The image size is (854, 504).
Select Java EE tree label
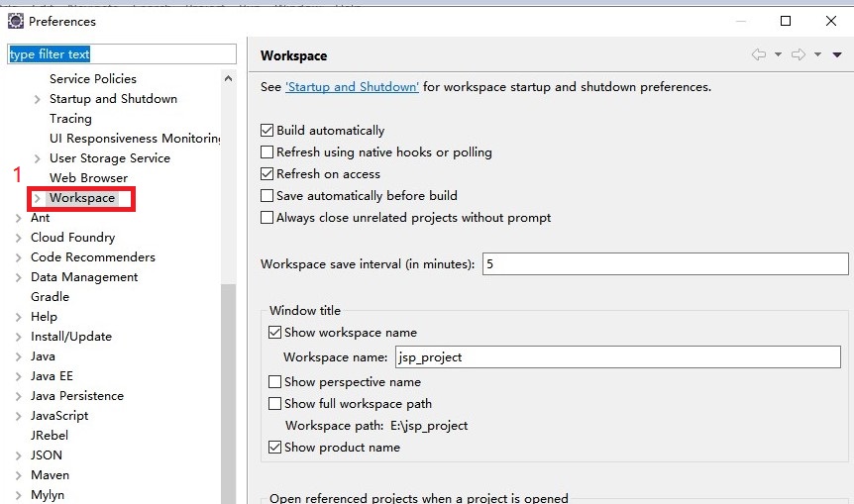(x=52, y=376)
